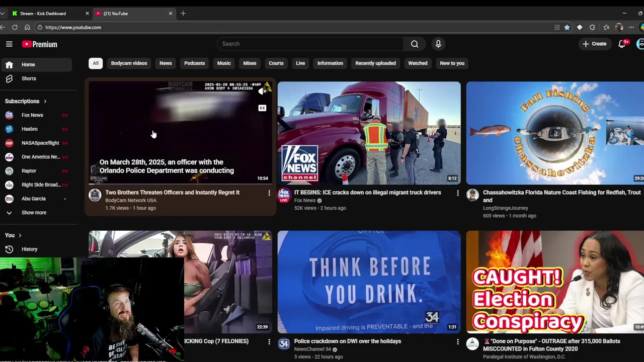Screen dimensions: 644x362
Task: Open options for Two Brothers video
Action: tap(269, 193)
